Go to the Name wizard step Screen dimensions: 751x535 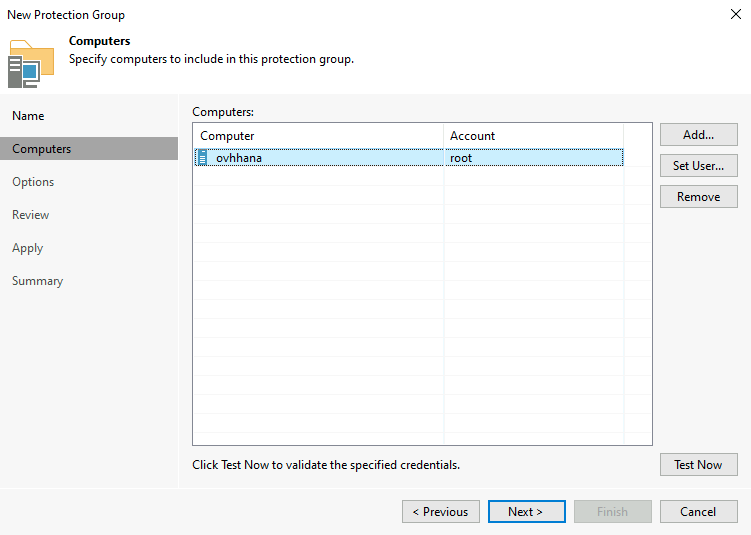[28, 116]
